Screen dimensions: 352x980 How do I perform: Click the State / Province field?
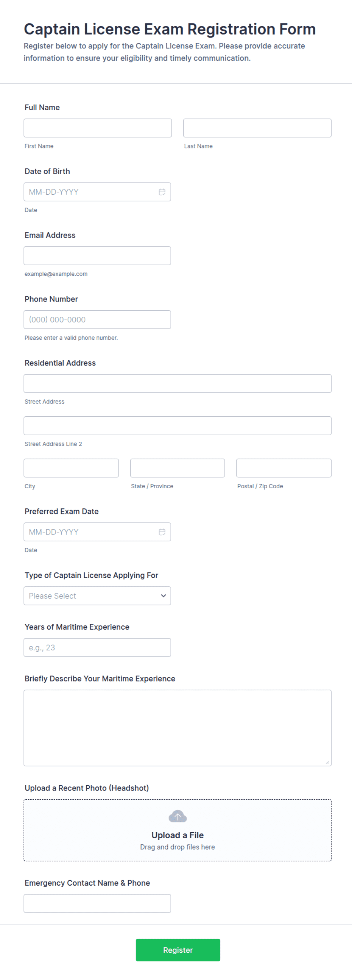coord(178,468)
